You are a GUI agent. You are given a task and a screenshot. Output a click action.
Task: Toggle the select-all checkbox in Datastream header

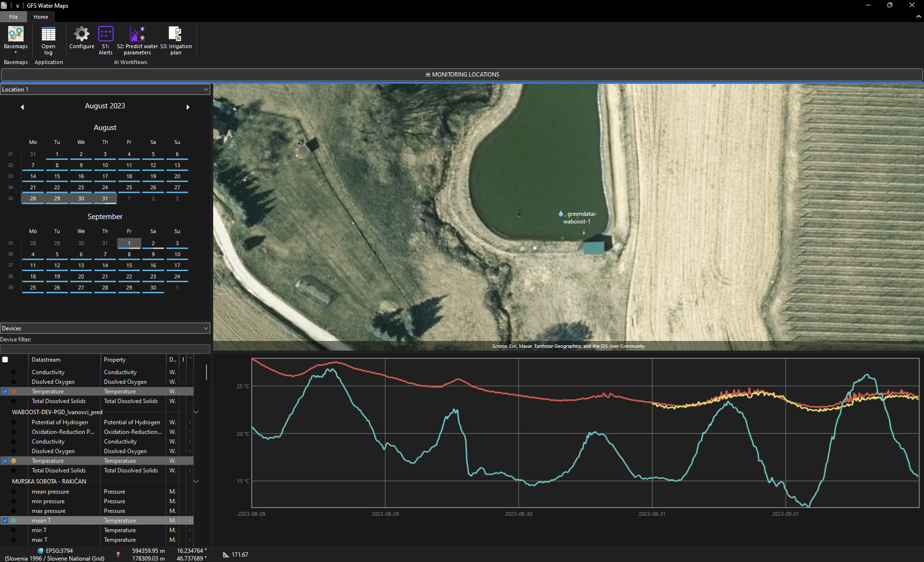pos(5,360)
